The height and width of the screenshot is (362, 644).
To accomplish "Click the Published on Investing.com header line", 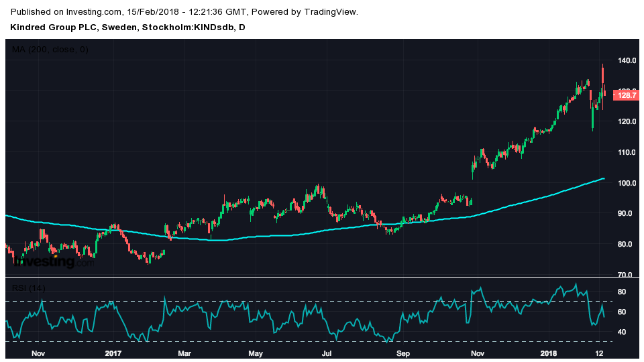I will pos(184,12).
